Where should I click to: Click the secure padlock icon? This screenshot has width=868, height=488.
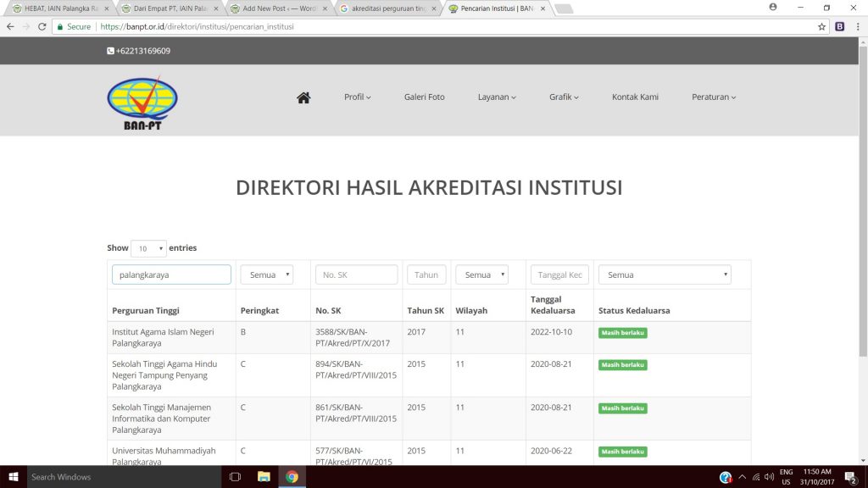60,26
